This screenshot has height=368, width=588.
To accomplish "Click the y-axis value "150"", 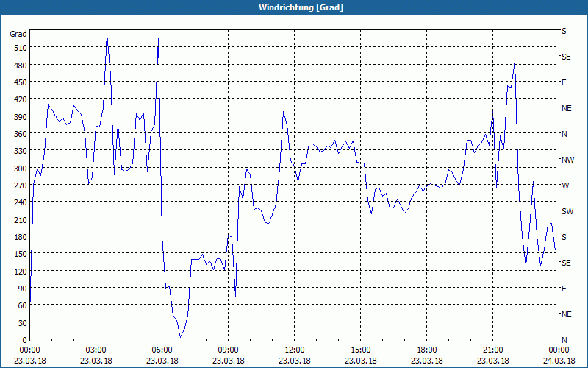I will click(x=21, y=254).
